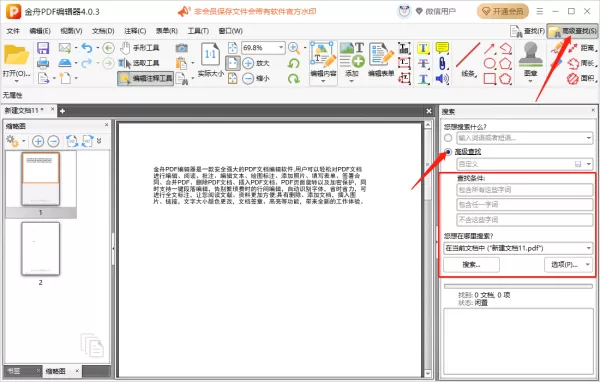Click the find (查找(F)) button

coord(528,31)
